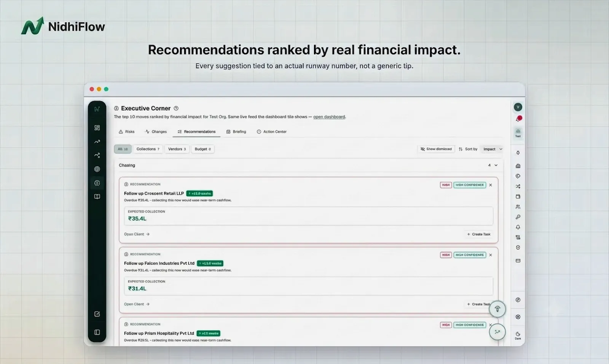Click the shield check icon in right rail
The width and height of the screenshot is (609, 364).
[x=518, y=248]
